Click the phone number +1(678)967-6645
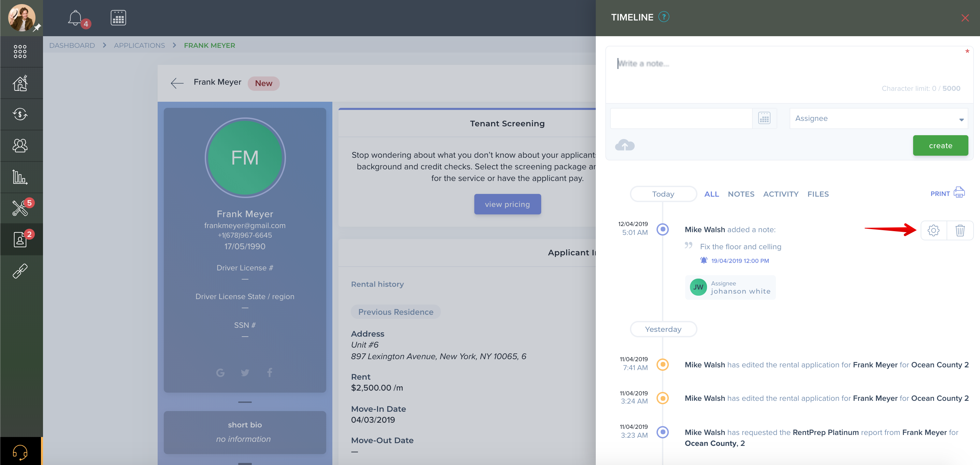Viewport: 980px width, 465px height. (245, 235)
